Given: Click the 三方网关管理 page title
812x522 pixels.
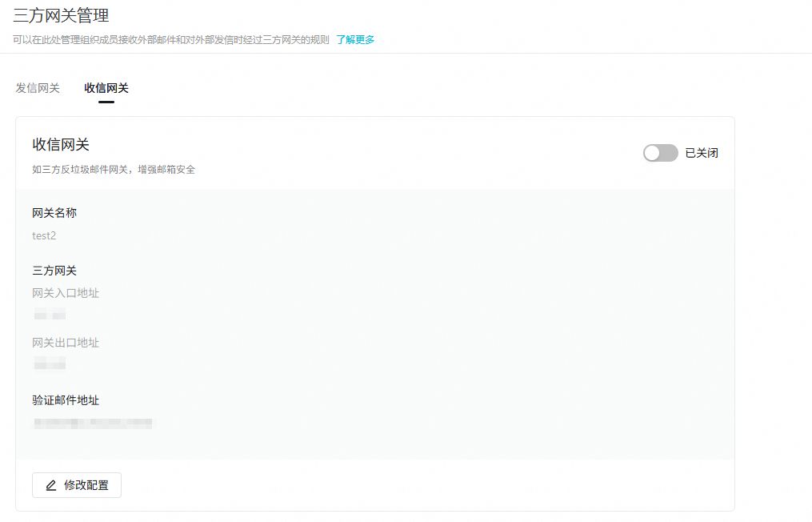Looking at the screenshot, I should click(x=62, y=15).
